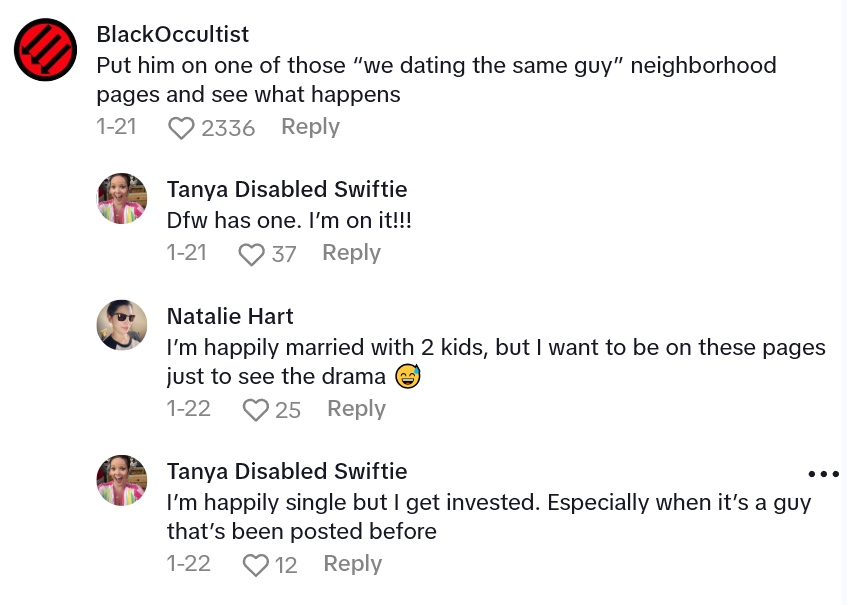Like Tanya's "Dfw has one" reply
Image resolution: width=847 pixels, height=605 pixels.
(251, 254)
